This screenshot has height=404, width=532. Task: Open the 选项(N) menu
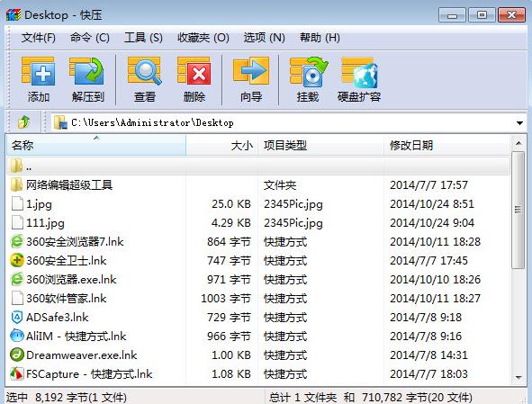pyautogui.click(x=265, y=37)
